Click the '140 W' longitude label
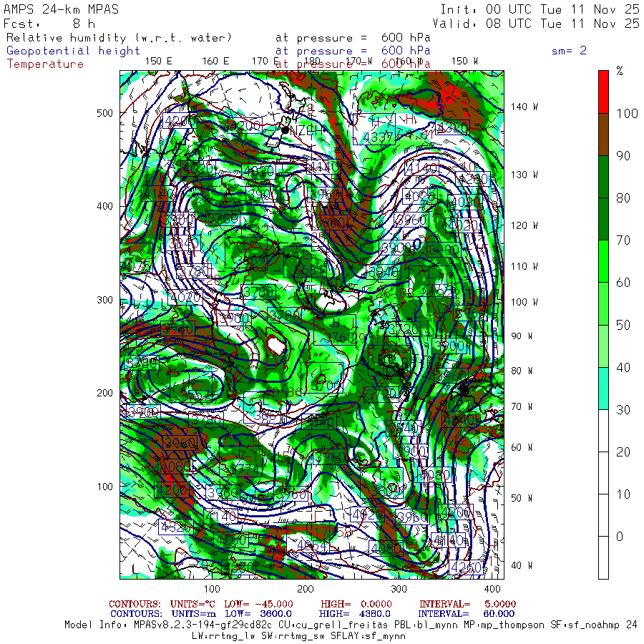The image size is (644, 644). click(x=525, y=107)
